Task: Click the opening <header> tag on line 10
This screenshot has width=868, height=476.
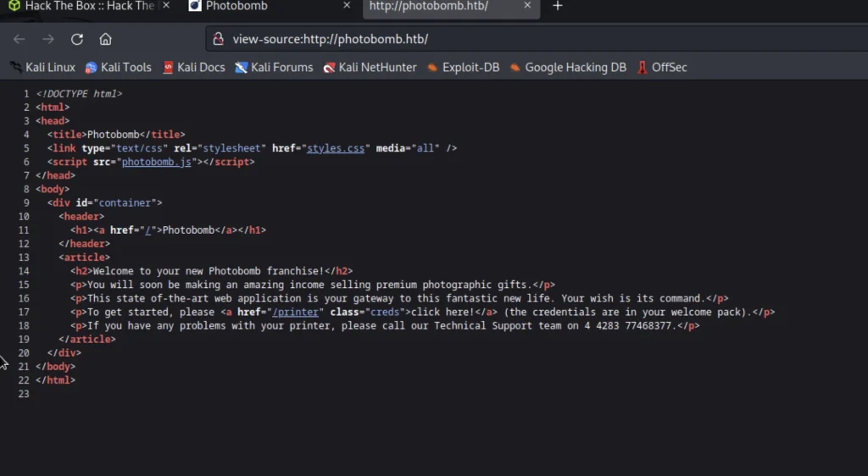Action: click(x=81, y=217)
